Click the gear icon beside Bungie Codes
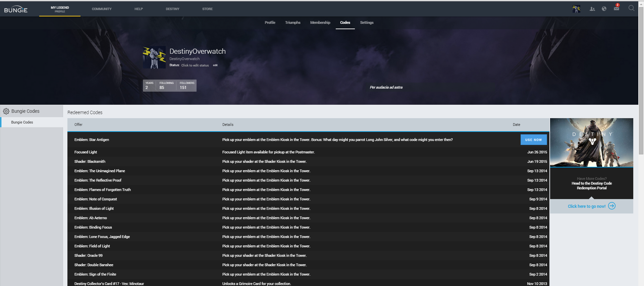The width and height of the screenshot is (644, 286). [6, 111]
